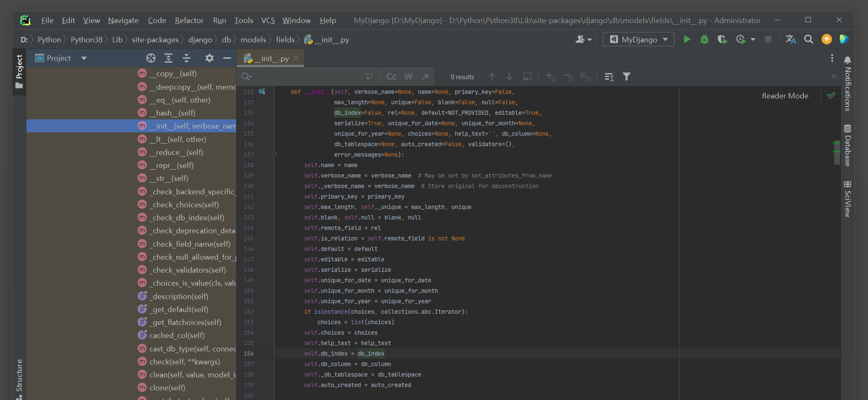The height and width of the screenshot is (400, 868).
Task: Open the Notifications tool window
Action: pos(847,84)
